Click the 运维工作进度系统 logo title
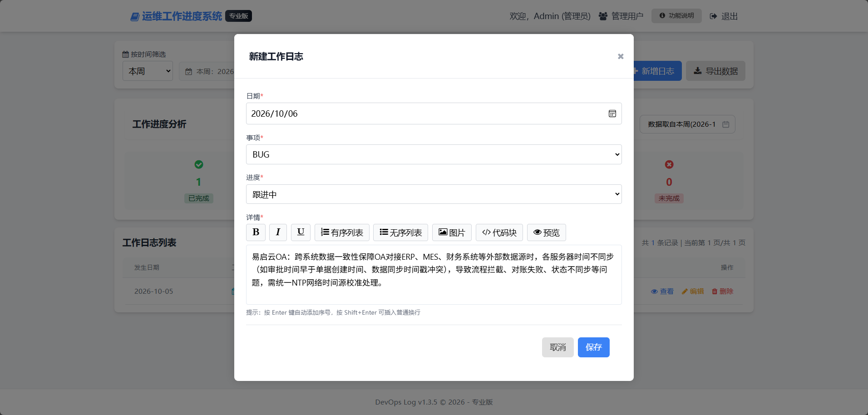Screen dimensions: 868x415 pos(176,16)
